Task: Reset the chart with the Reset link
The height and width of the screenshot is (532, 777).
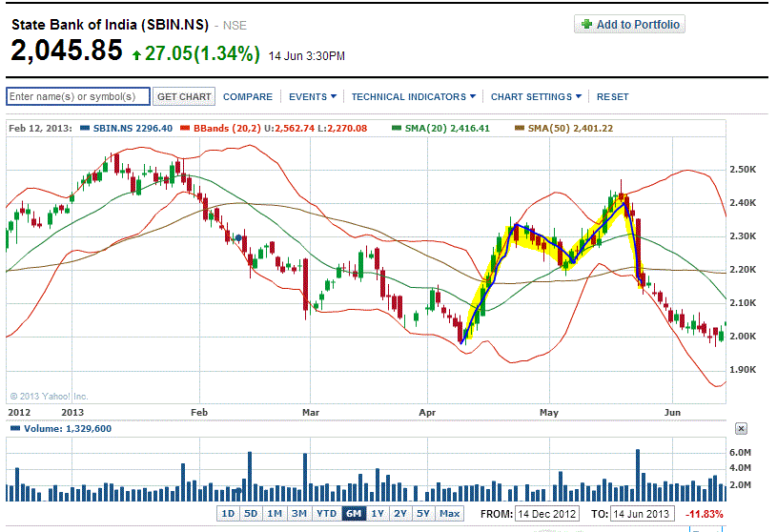Action: pyautogui.click(x=612, y=96)
